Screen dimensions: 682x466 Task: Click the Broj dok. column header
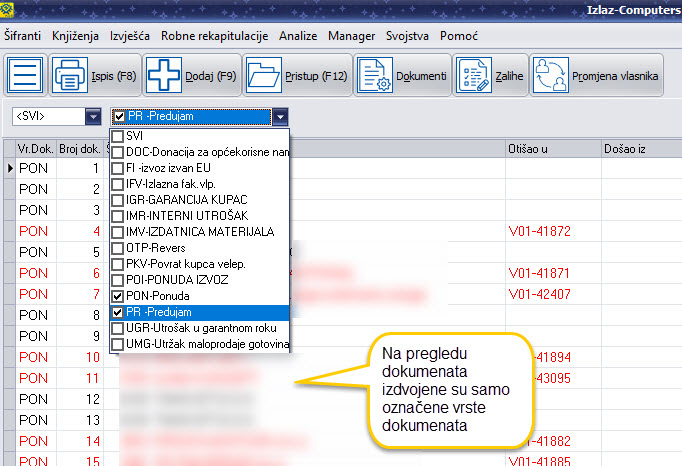tap(80, 148)
